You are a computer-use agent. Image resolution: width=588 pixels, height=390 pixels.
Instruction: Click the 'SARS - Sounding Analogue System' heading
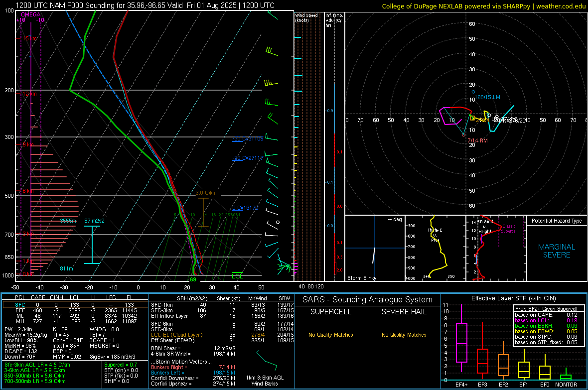pos(368,300)
